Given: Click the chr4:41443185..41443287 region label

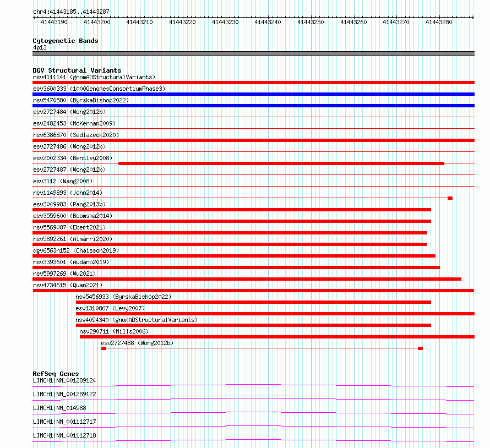Looking at the screenshot, I should pos(71,12).
